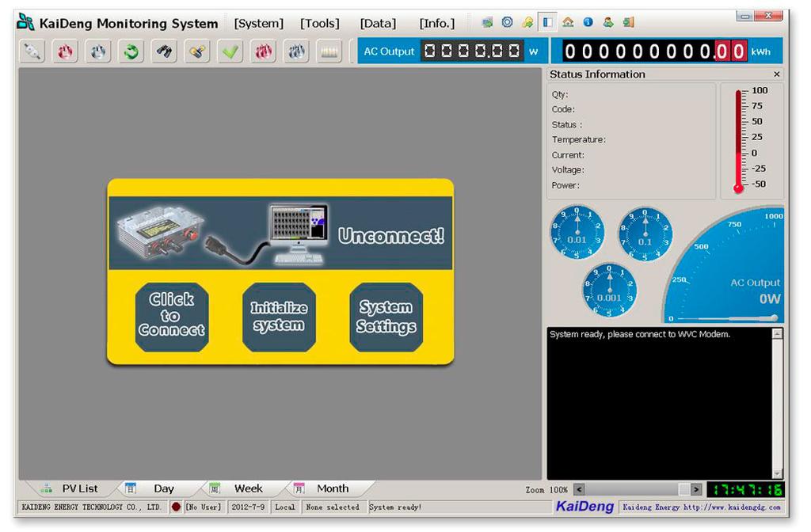The height and width of the screenshot is (532, 811).
Task: Toggle the side panel layout icon
Action: [x=547, y=22]
